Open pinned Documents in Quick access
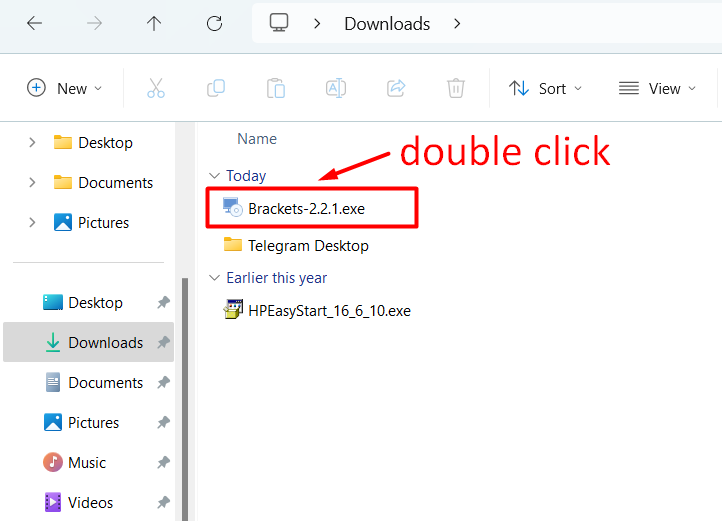This screenshot has width=722, height=521. [x=94, y=382]
